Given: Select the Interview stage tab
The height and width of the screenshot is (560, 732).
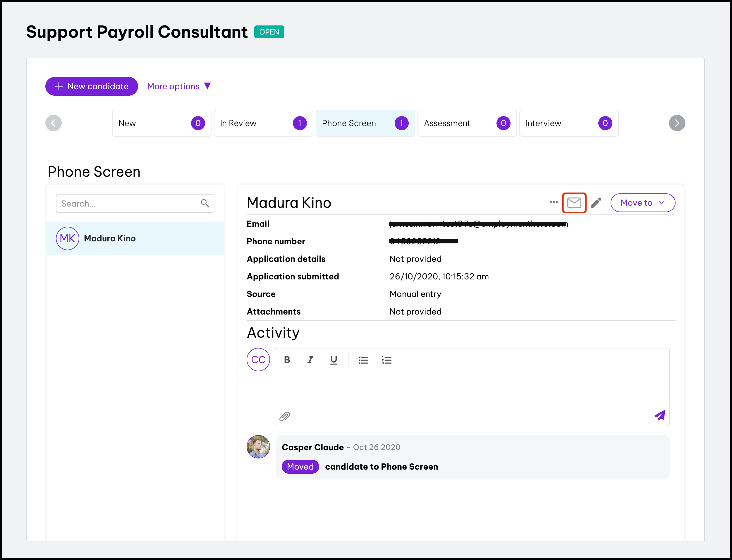Looking at the screenshot, I should [x=568, y=123].
